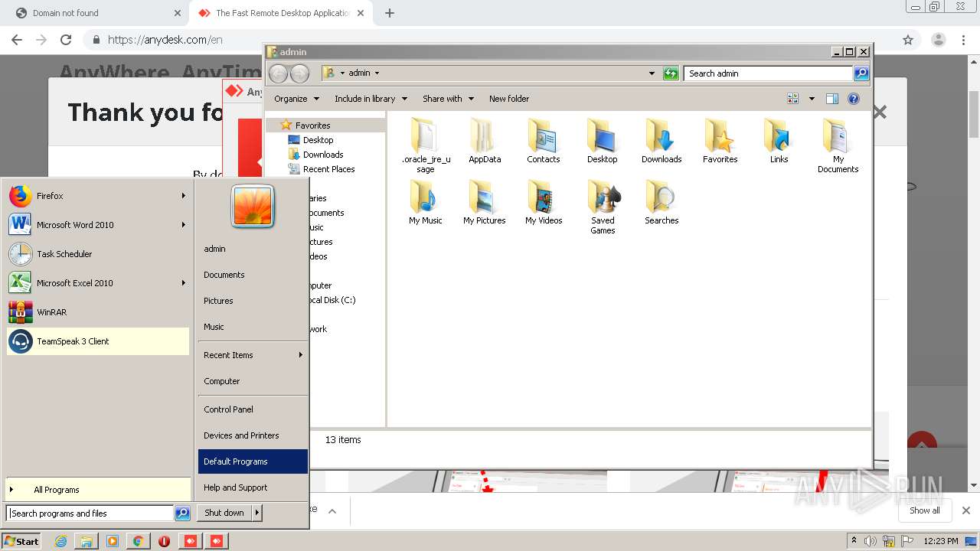Open Documents from the Start menu
Screen dimensions: 980x551
coord(253,275)
